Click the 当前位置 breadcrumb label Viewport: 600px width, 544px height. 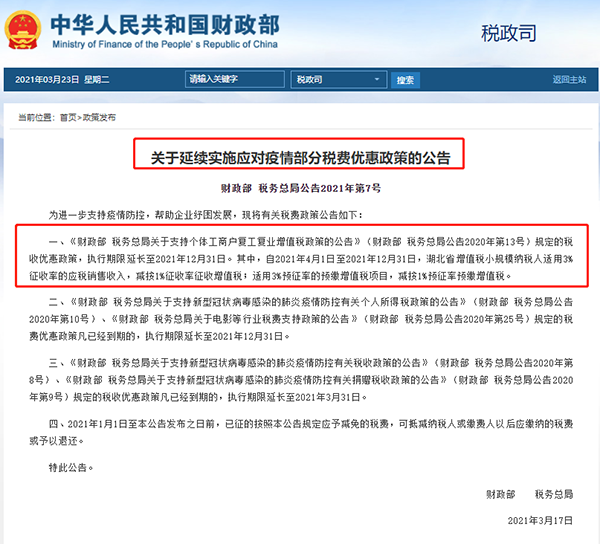pyautogui.click(x=37, y=117)
